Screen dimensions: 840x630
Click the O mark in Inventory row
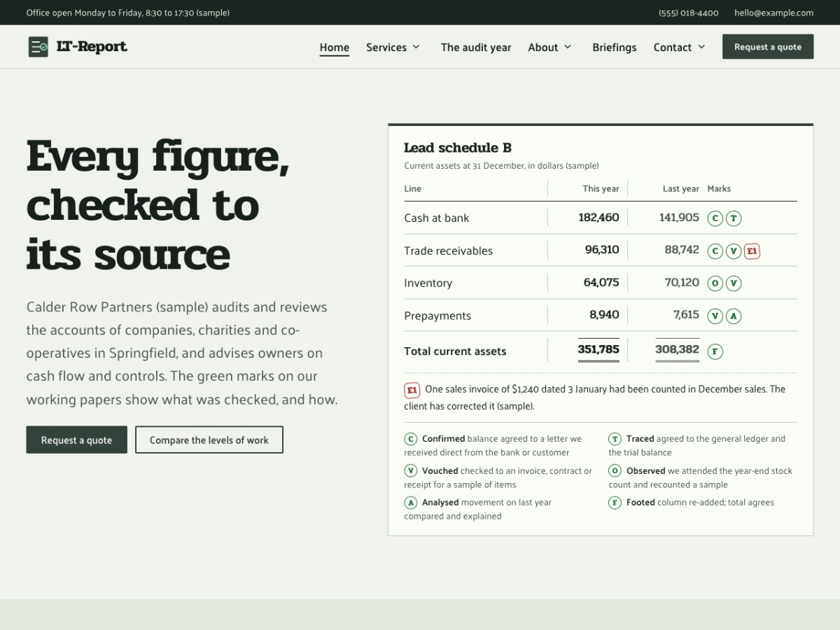tap(715, 283)
